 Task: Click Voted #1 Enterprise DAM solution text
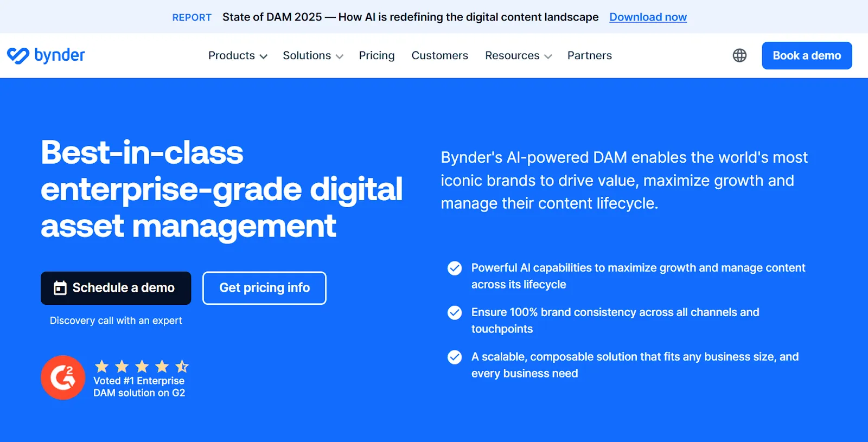point(139,387)
